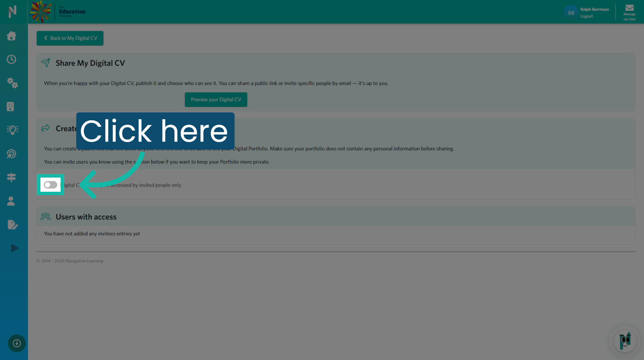644x360 pixels.
Task: Open the Home sidebar icon
Action: [x=11, y=36]
